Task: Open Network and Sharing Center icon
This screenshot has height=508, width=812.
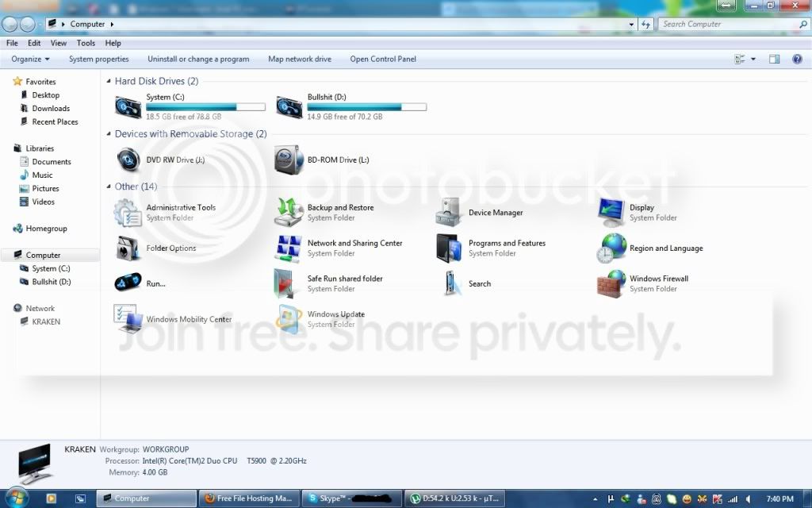Action: pyautogui.click(x=289, y=248)
